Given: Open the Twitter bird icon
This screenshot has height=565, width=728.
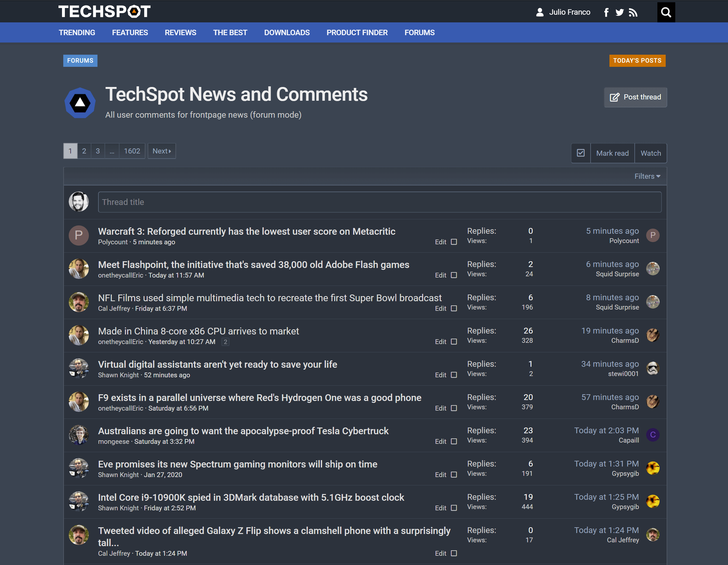Looking at the screenshot, I should [x=619, y=12].
